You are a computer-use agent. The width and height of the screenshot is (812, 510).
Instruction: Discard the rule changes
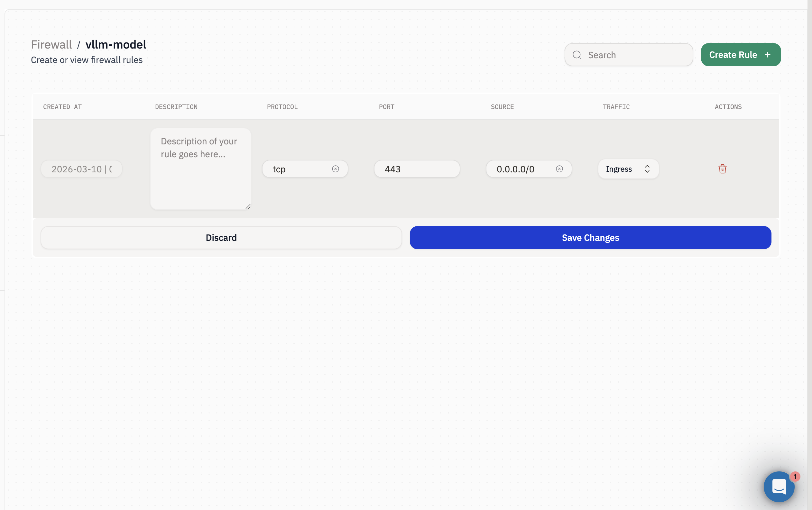pos(221,238)
